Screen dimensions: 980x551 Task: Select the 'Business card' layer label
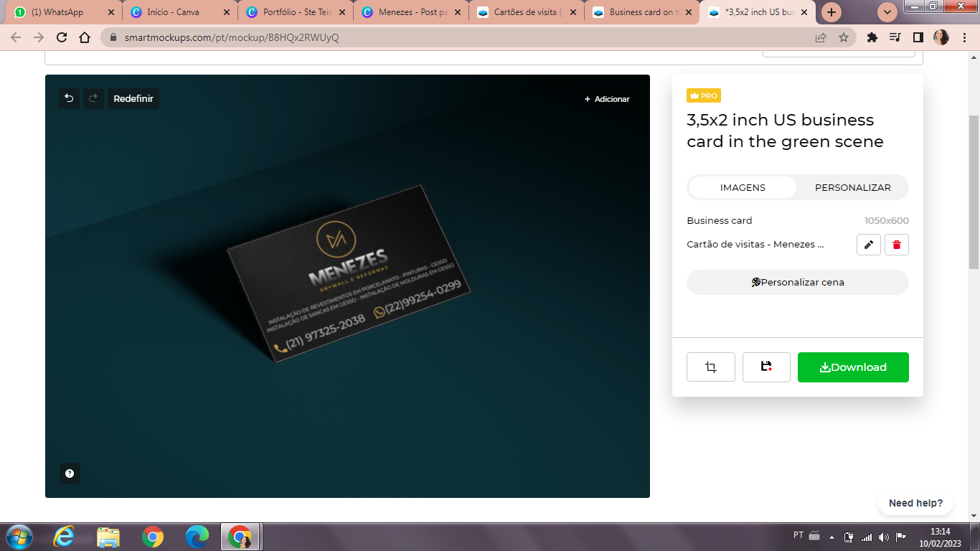720,220
